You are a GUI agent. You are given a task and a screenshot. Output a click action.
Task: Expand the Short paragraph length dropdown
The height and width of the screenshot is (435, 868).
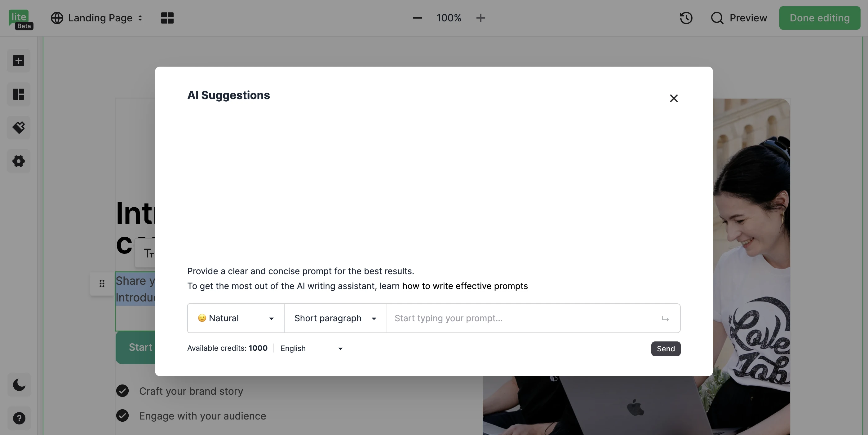click(335, 318)
